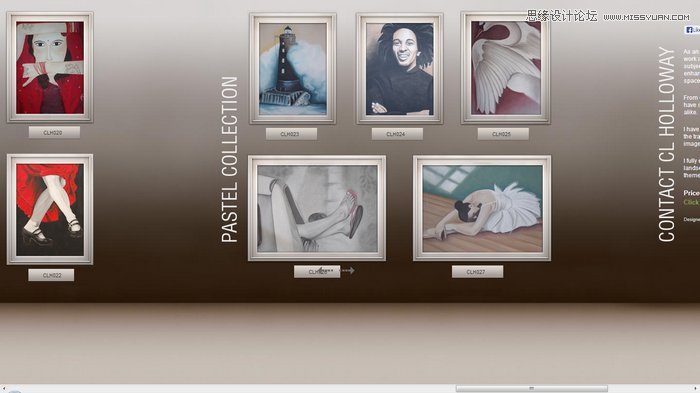Choose the CLH024 label button
This screenshot has width=700, height=393.
pyautogui.click(x=397, y=134)
